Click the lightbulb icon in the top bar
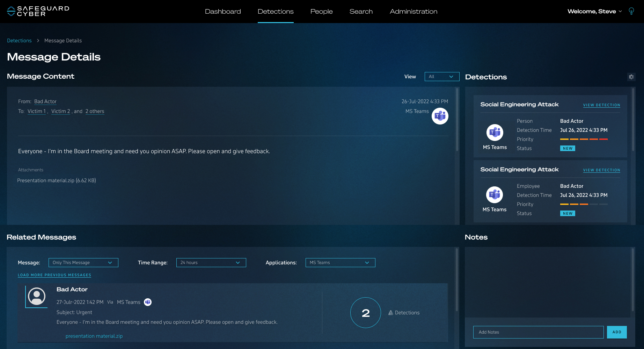 (x=631, y=11)
